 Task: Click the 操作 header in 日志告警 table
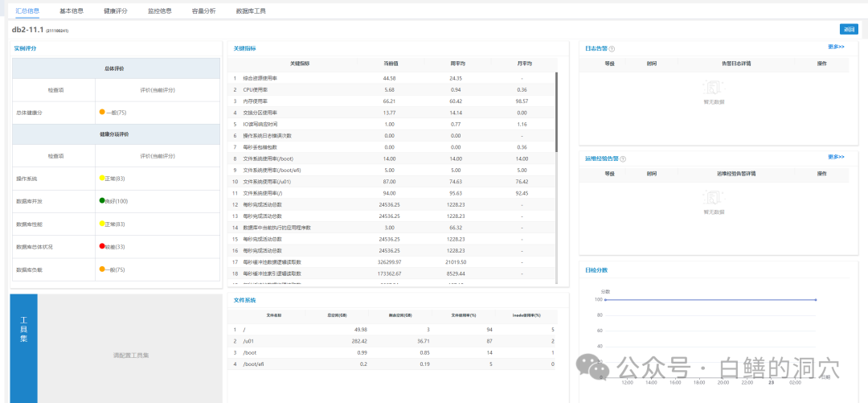(x=821, y=64)
